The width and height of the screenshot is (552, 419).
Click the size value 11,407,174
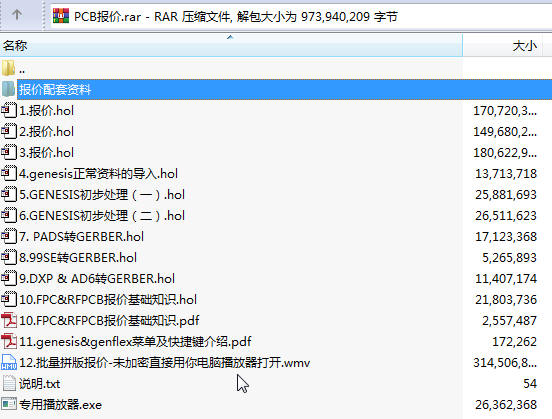tap(506, 279)
